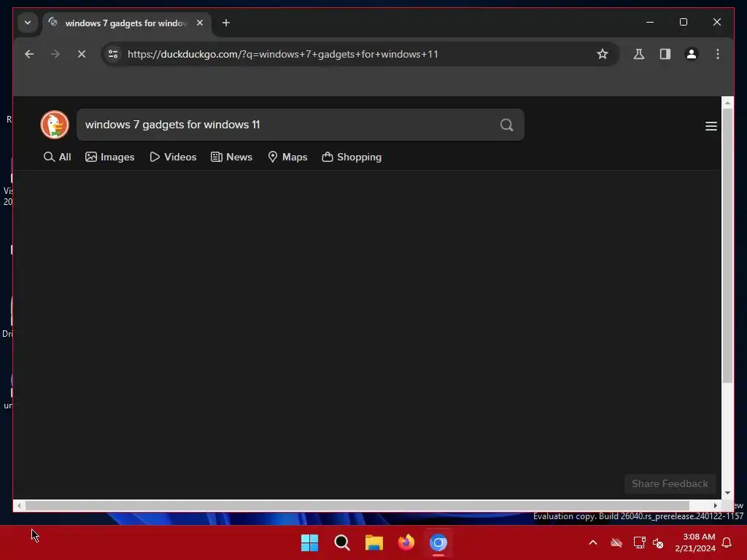The image size is (747, 560).
Task: Open the notifications bell
Action: (x=727, y=542)
